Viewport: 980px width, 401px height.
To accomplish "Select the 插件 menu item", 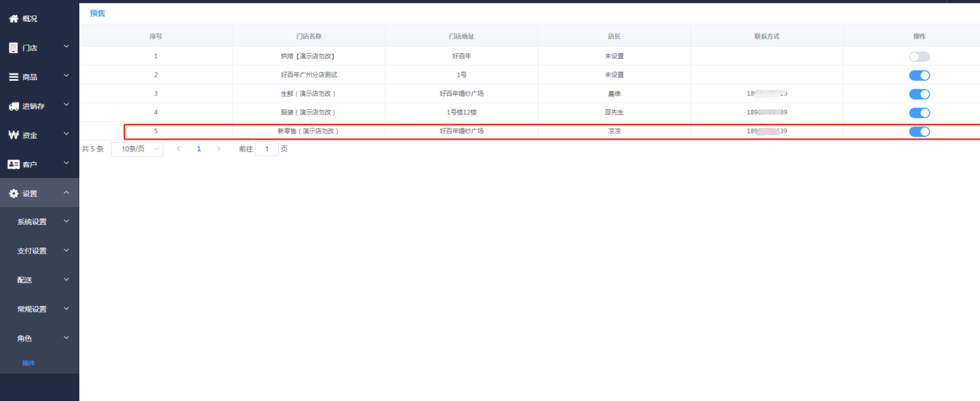I will coord(28,363).
